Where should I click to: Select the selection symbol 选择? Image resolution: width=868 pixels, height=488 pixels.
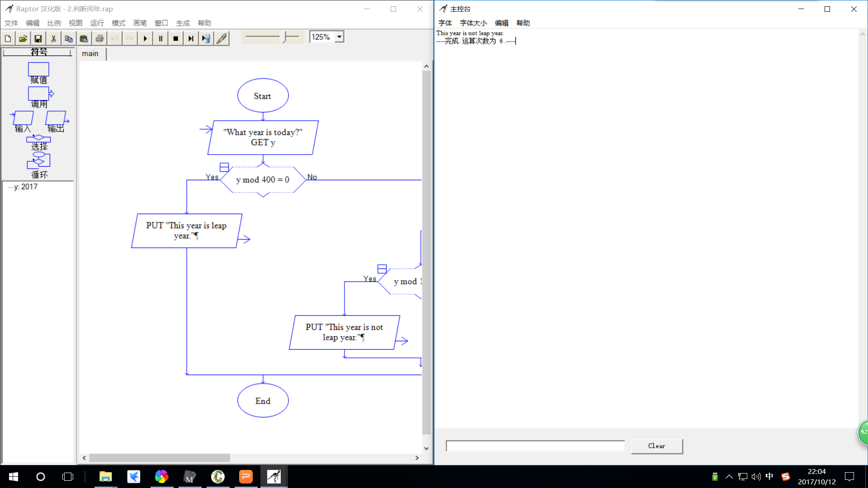pyautogui.click(x=39, y=142)
